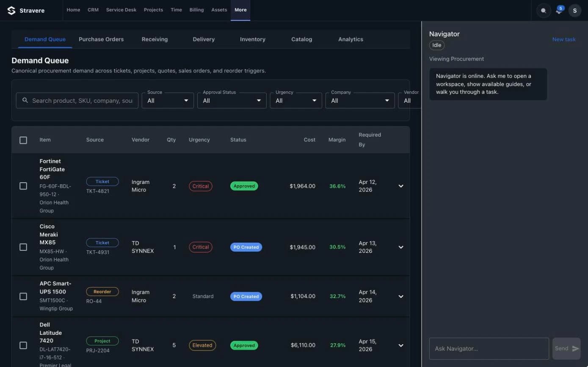Click the Required By column header
The width and height of the screenshot is (588, 367).
[x=370, y=140]
